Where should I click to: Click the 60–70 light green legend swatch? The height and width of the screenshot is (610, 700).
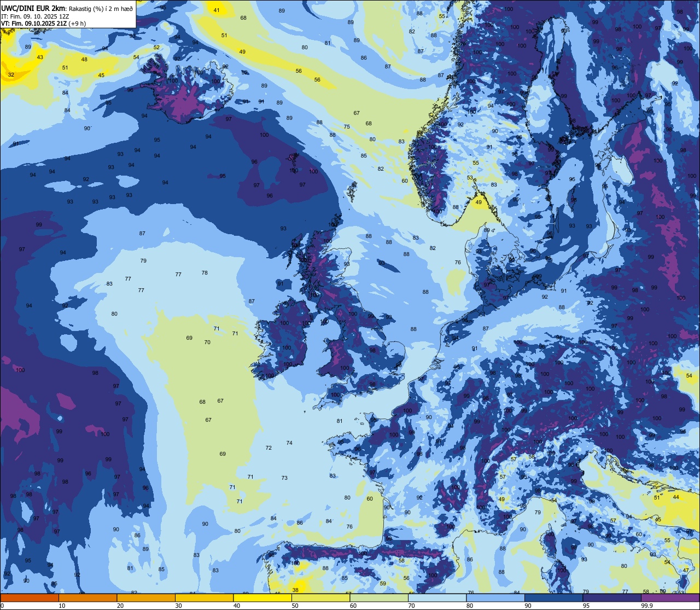click(379, 597)
